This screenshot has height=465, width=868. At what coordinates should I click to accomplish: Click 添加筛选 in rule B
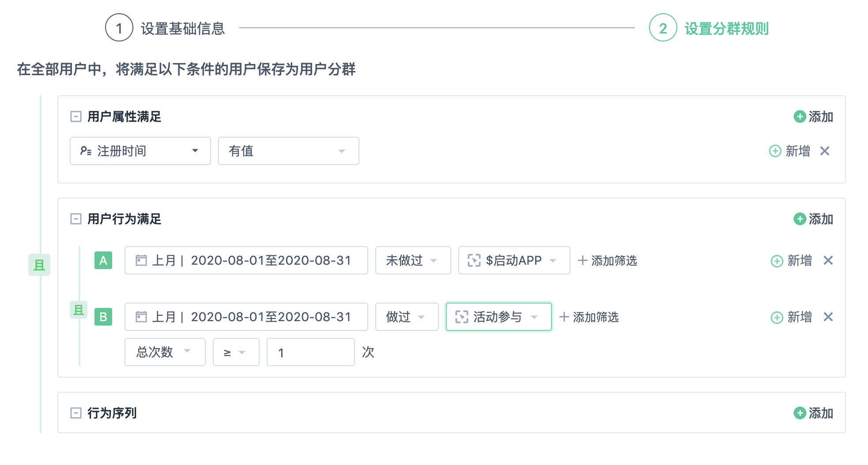tap(589, 317)
